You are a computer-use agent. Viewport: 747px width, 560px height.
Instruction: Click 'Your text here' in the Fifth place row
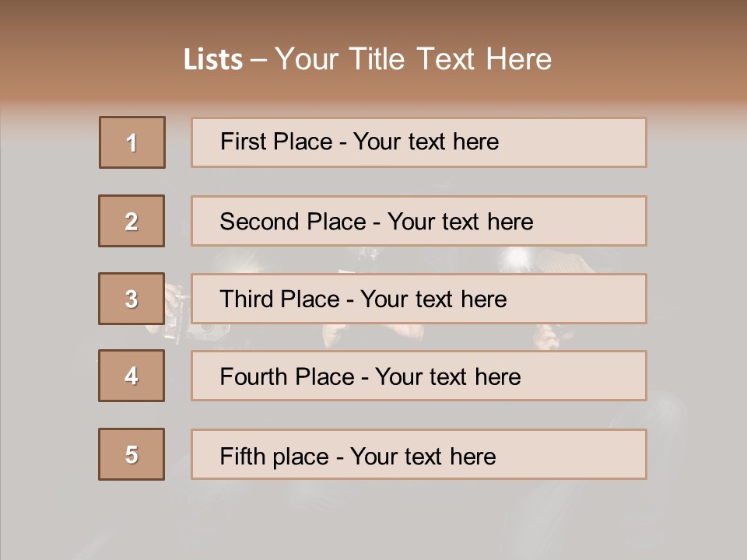(423, 456)
